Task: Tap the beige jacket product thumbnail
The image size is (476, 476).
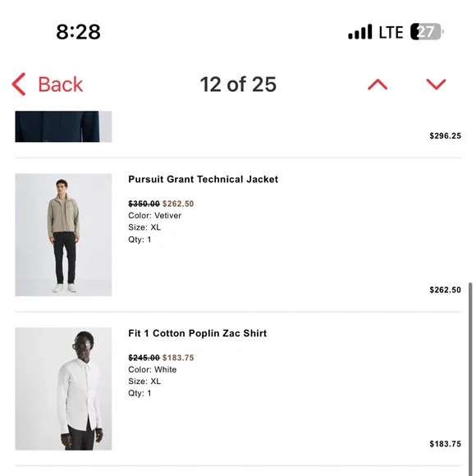Action: coord(63,235)
